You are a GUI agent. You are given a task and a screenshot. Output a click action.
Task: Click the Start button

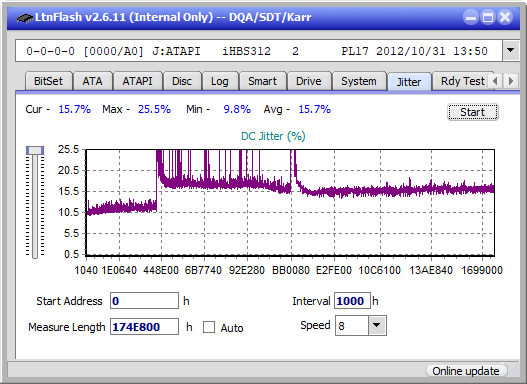tap(473, 112)
